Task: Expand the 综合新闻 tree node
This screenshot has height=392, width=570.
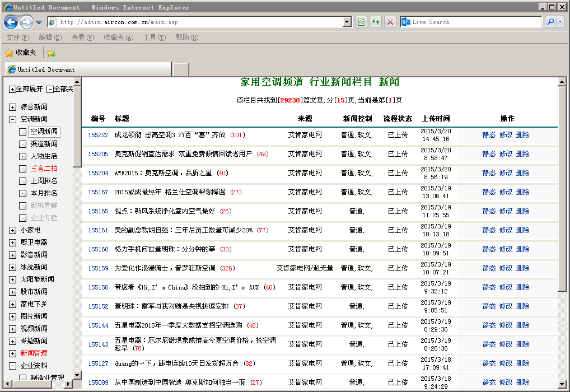Action: 13,108
